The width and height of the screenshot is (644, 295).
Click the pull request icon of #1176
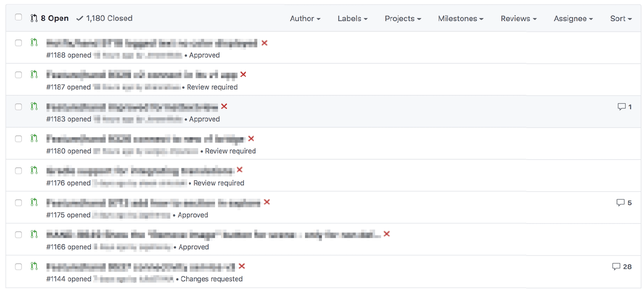(x=34, y=171)
